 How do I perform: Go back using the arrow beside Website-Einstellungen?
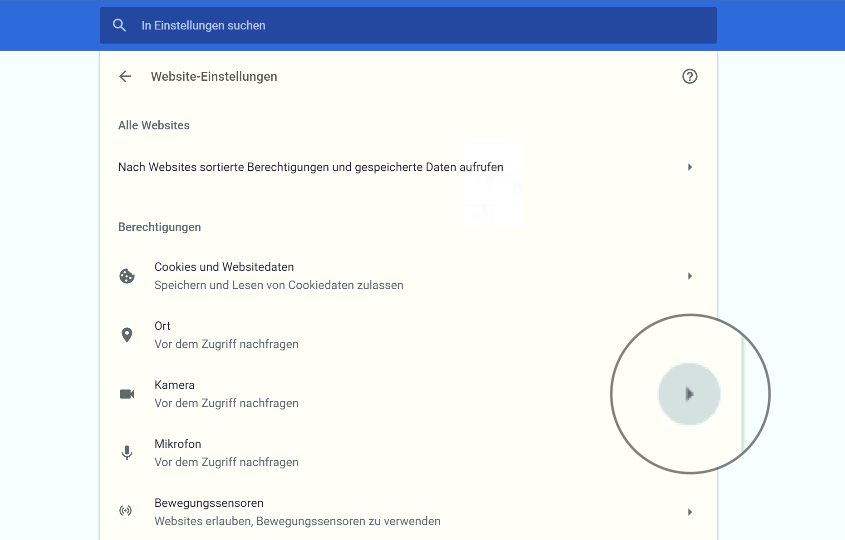125,76
